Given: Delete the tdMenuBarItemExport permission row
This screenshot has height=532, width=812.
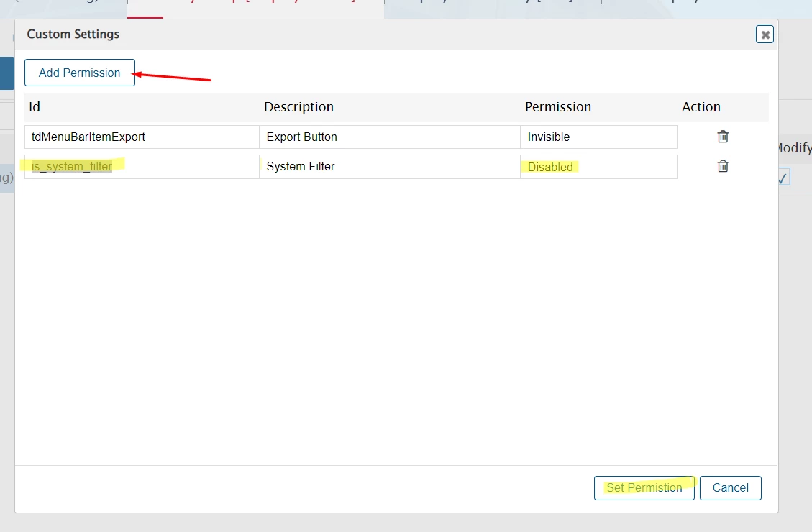Looking at the screenshot, I should (x=723, y=137).
